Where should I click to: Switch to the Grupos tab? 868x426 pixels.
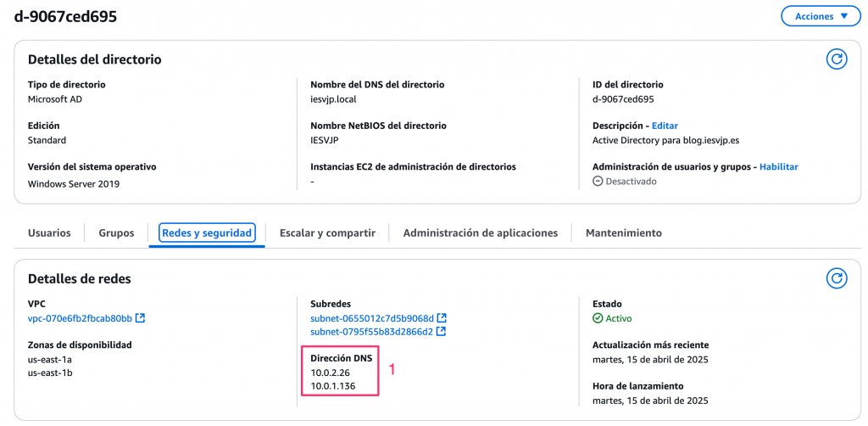[116, 233]
